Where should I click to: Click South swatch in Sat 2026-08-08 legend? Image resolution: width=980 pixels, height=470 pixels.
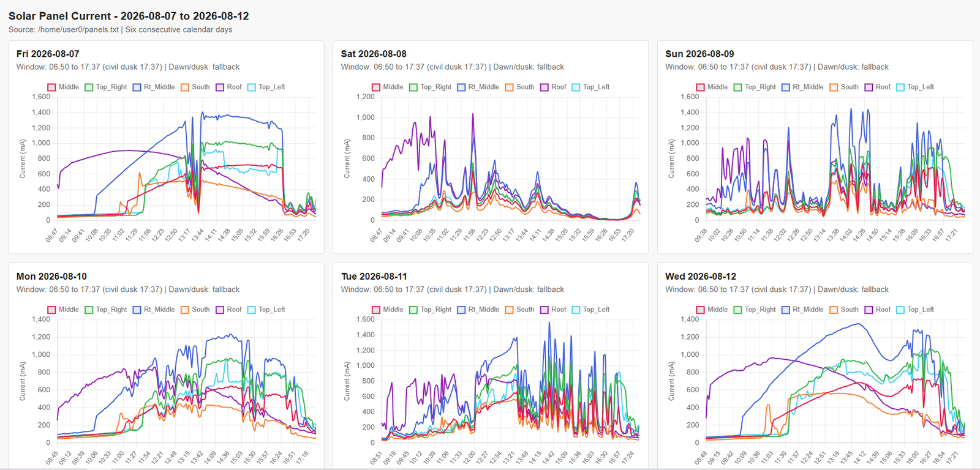pyautogui.click(x=509, y=88)
